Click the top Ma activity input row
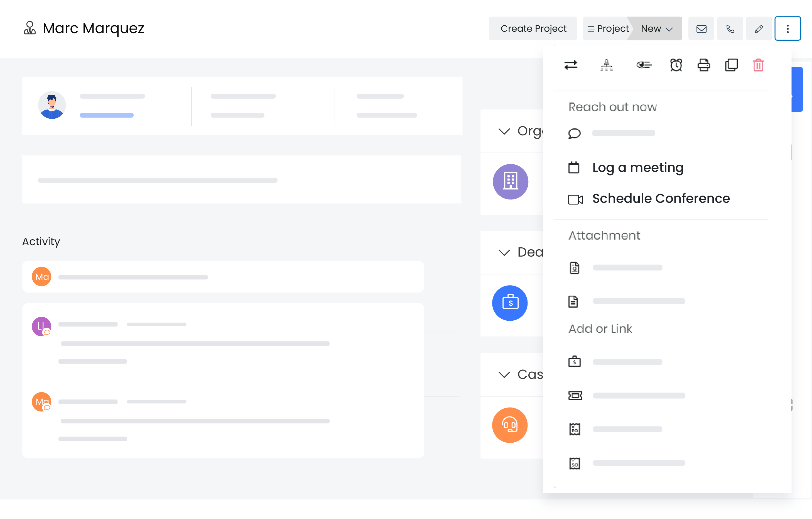This screenshot has height=519, width=812. coord(223,277)
